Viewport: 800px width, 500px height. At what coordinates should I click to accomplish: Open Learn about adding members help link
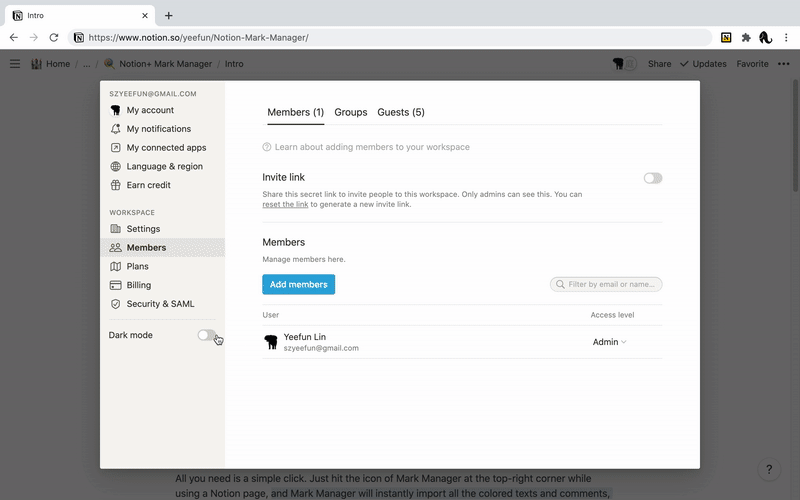tap(366, 147)
